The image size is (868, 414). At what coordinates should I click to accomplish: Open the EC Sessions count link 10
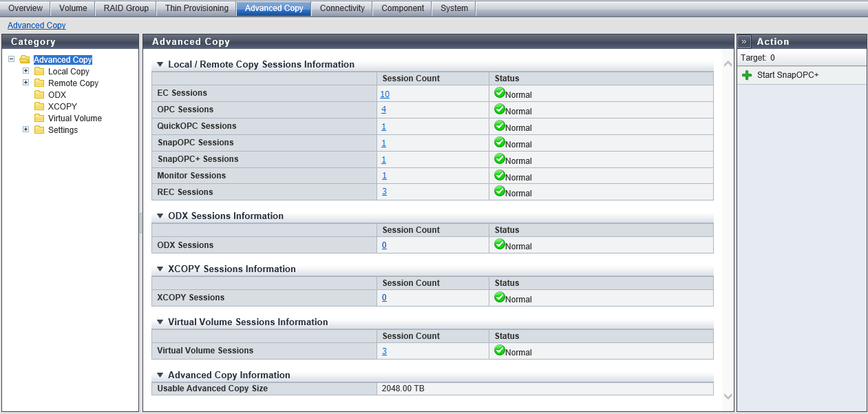click(384, 94)
